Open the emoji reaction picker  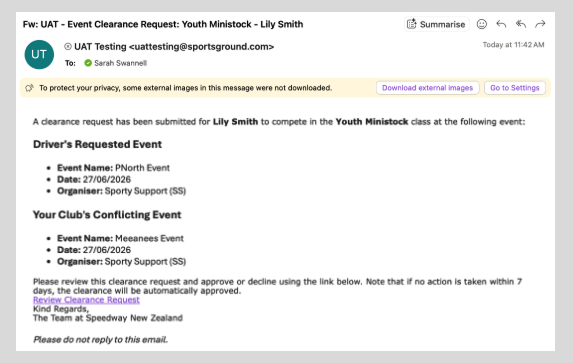[482, 24]
